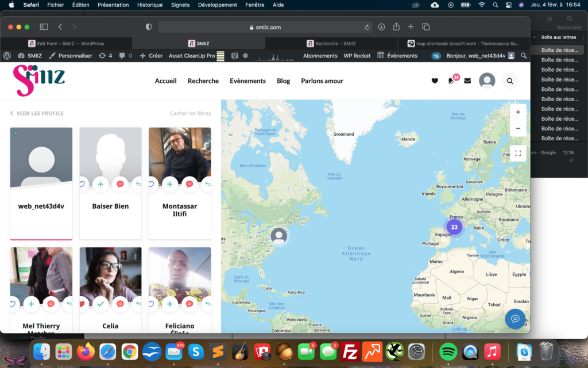The height and width of the screenshot is (368, 588).
Task: Go back in Safari
Action: [60, 26]
